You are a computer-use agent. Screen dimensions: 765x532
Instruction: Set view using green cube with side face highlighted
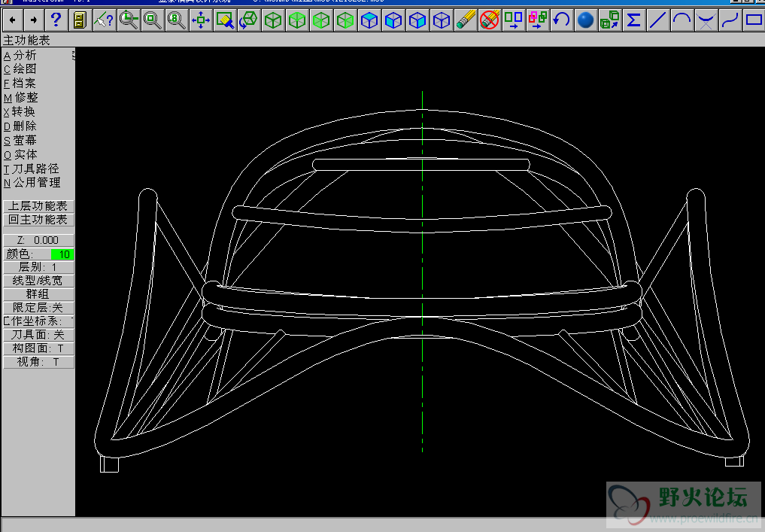(345, 20)
